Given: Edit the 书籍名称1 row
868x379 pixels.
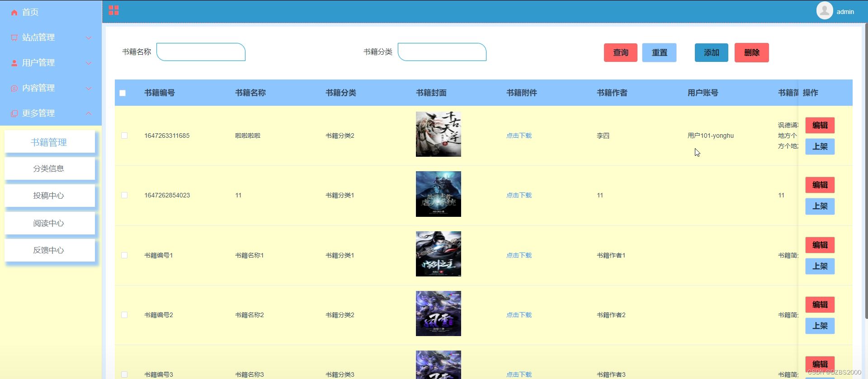Looking at the screenshot, I should (820, 245).
